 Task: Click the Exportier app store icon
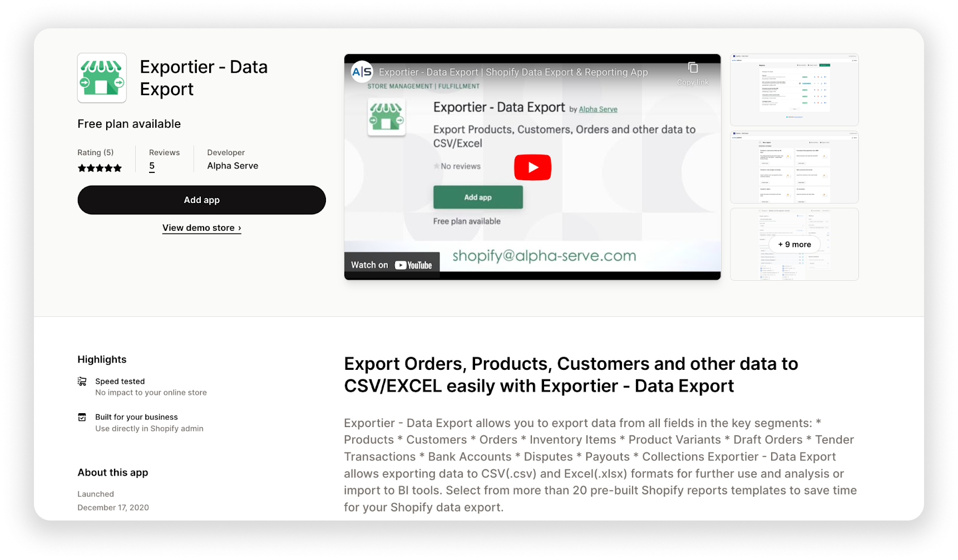[x=102, y=78]
